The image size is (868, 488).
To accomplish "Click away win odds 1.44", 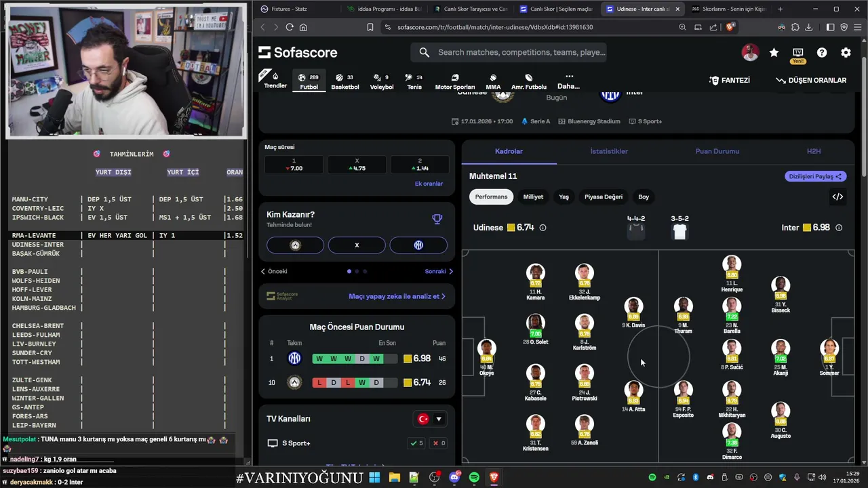I will (420, 165).
